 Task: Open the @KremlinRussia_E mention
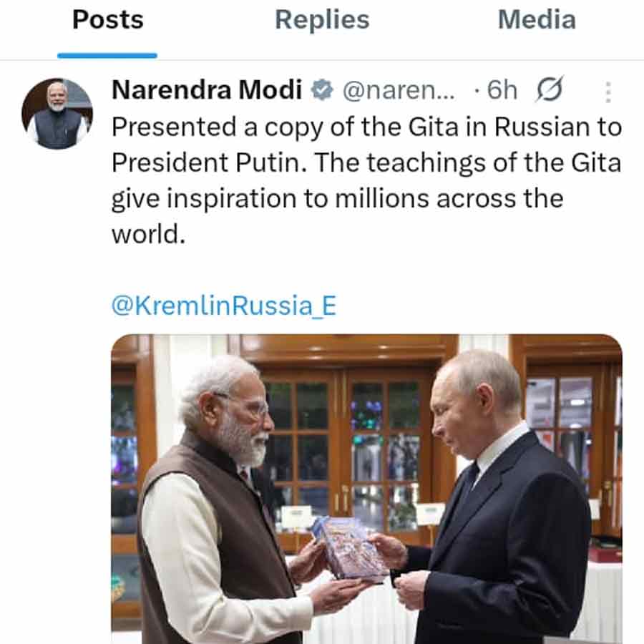tap(223, 306)
